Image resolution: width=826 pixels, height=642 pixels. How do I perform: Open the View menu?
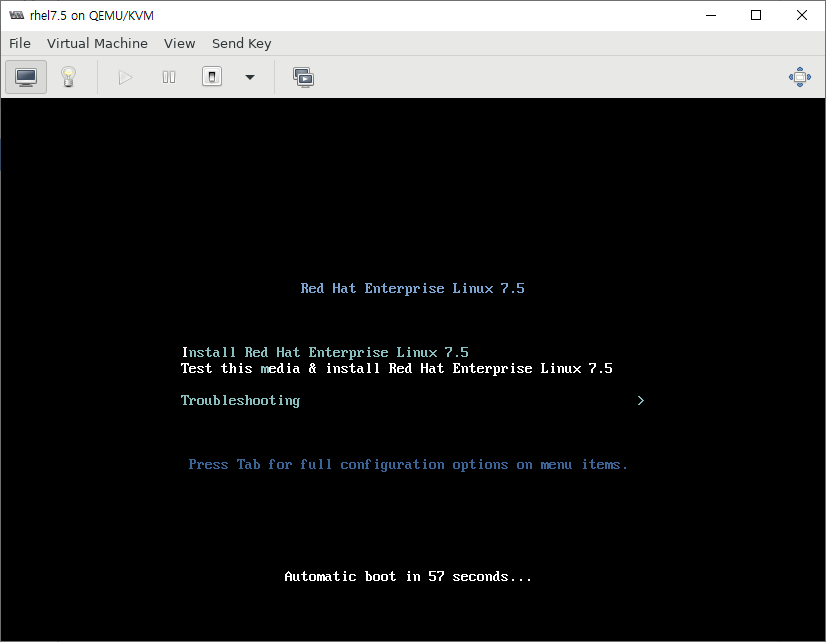click(x=180, y=44)
